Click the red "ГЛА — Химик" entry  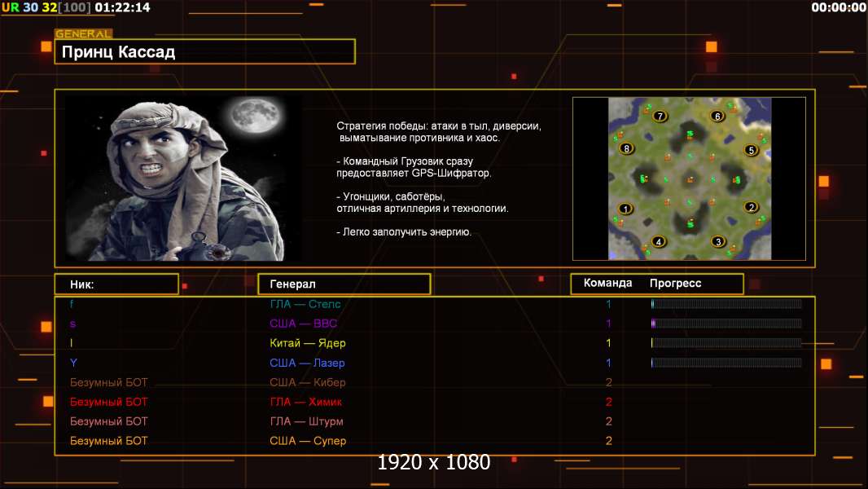click(306, 402)
